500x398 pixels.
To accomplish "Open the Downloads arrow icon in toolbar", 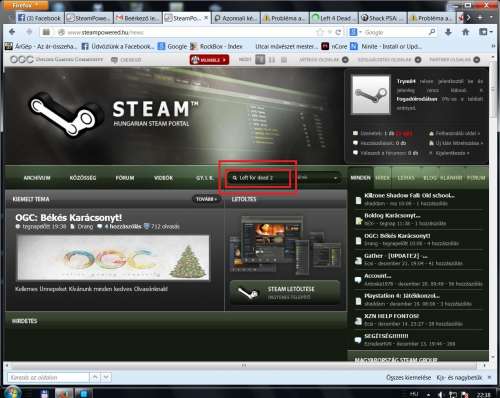I will [x=448, y=32].
